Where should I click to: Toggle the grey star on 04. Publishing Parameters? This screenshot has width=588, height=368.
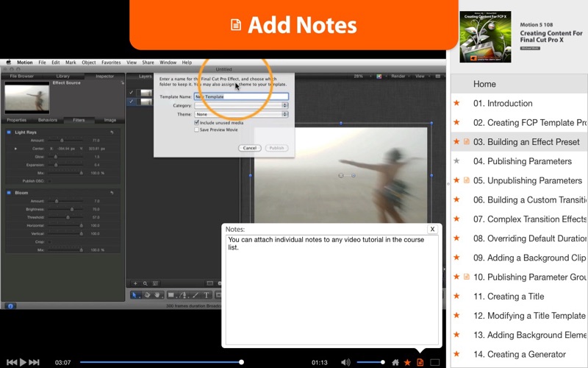(x=456, y=160)
